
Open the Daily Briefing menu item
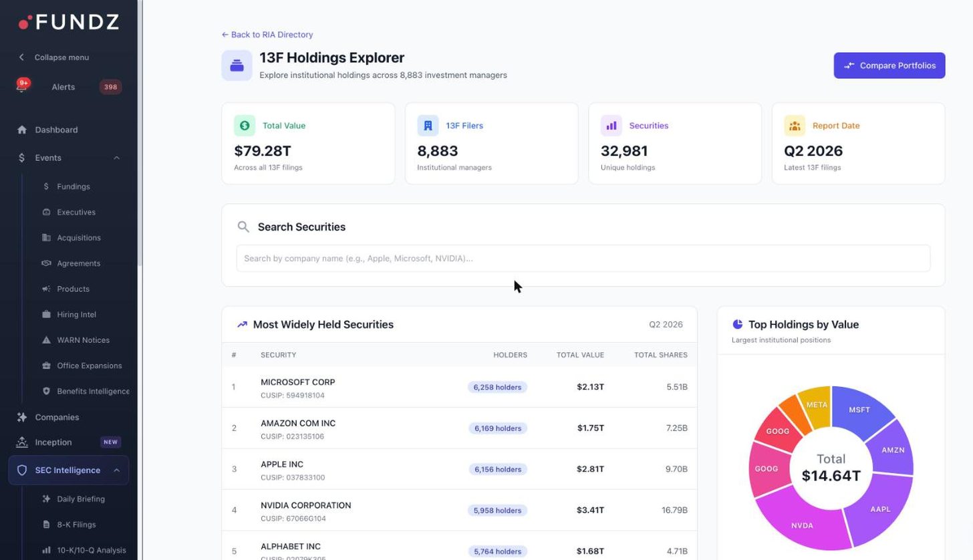coord(80,499)
